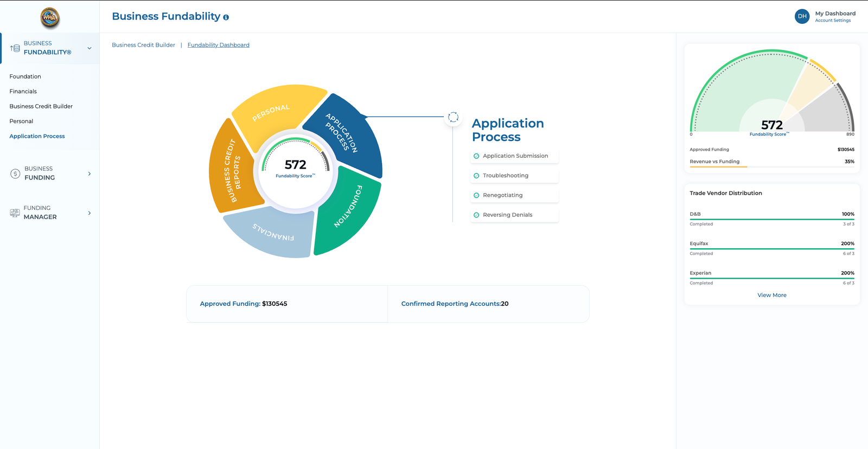Click the Revenue vs Funding progress bar
This screenshot has height=449, width=868.
772,166
